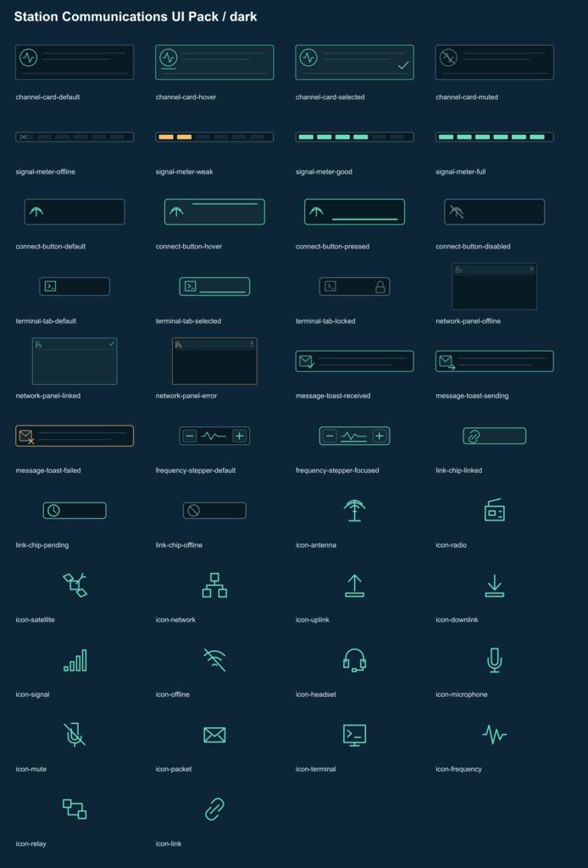The image size is (588, 868).
Task: Click the icon-terminal monitor glyph
Action: tap(354, 735)
